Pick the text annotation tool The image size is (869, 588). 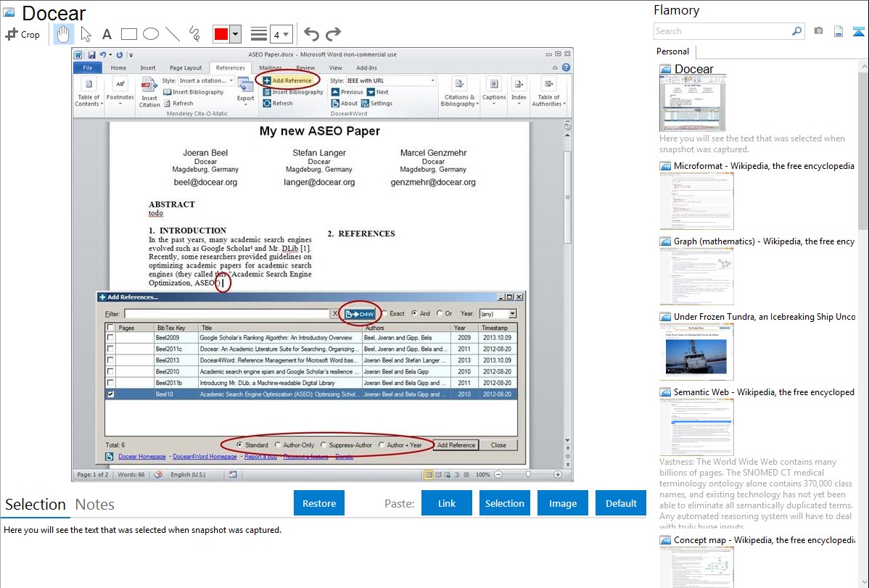pyautogui.click(x=107, y=34)
